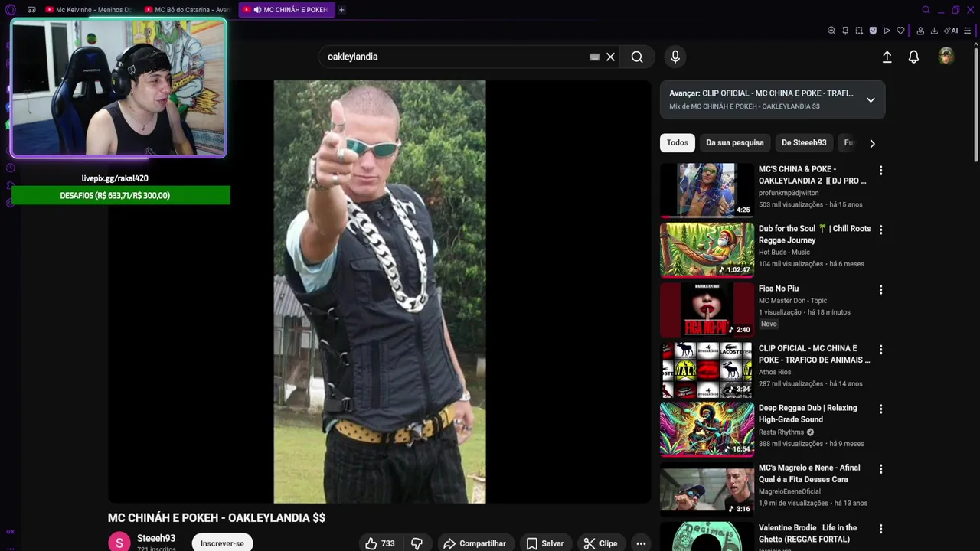The height and width of the screenshot is (551, 980).
Task: Like the video showing 733 likes
Action: click(x=381, y=543)
